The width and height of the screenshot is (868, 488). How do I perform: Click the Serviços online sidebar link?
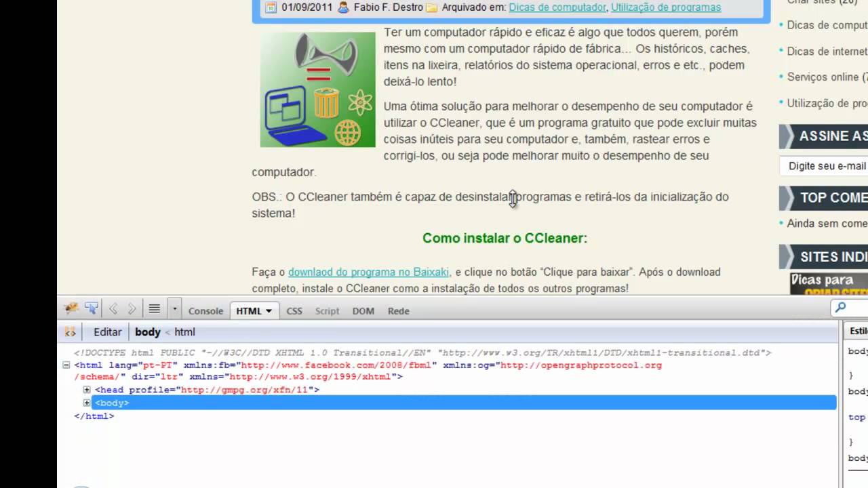827,77
